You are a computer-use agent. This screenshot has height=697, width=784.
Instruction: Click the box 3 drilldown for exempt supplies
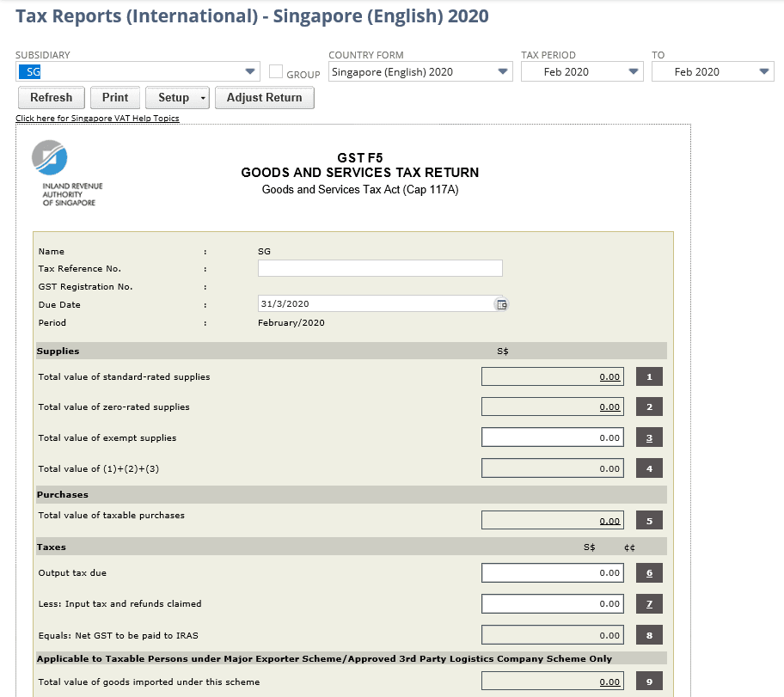click(649, 437)
